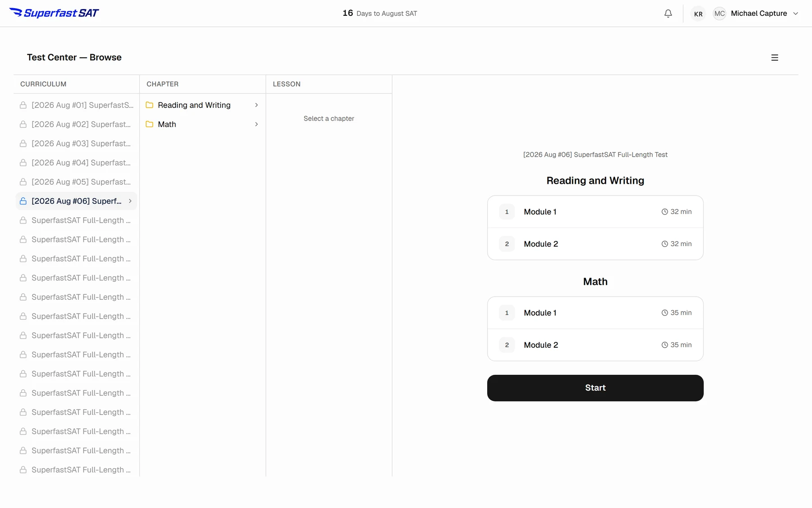
Task: Click the CURRICULUM column header
Action: tap(43, 84)
